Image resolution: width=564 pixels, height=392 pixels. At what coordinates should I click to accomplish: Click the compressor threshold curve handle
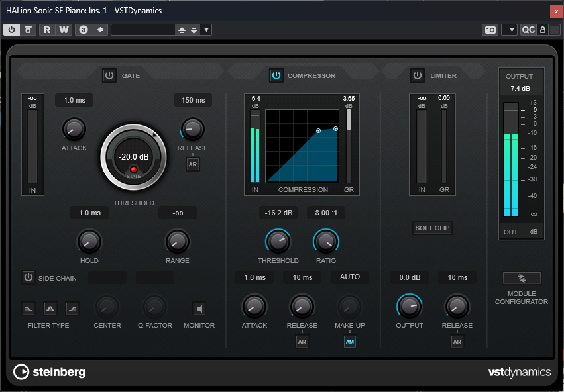[x=318, y=131]
